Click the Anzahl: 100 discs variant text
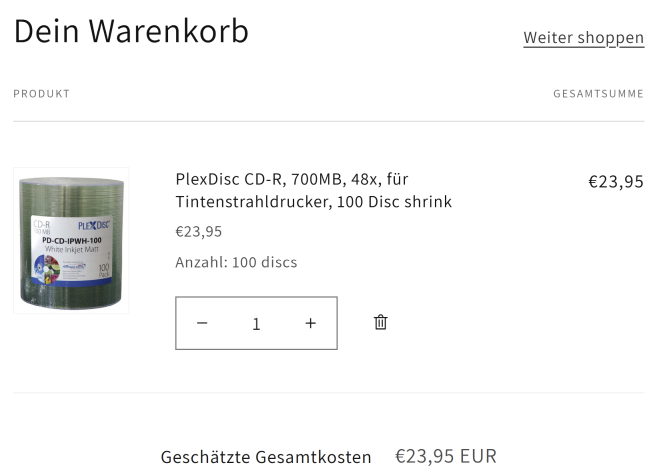This screenshot has width=651, height=467. point(236,262)
